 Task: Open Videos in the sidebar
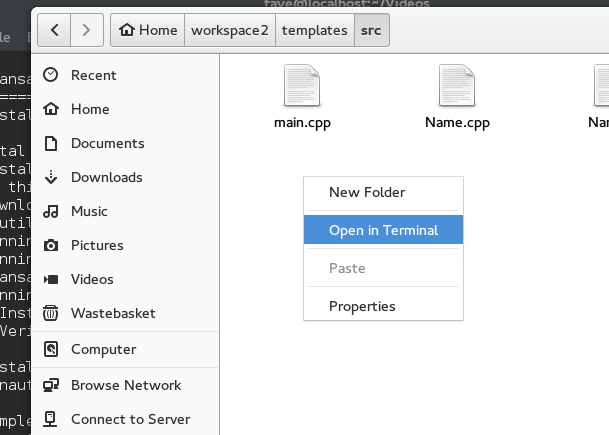pyautogui.click(x=125, y=279)
